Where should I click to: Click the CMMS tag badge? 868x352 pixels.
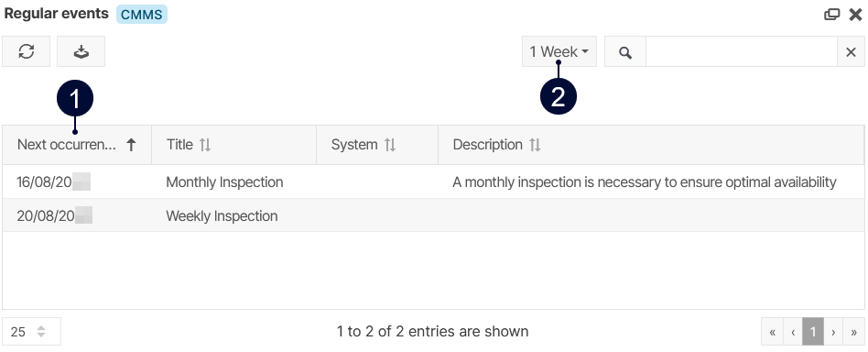(142, 15)
